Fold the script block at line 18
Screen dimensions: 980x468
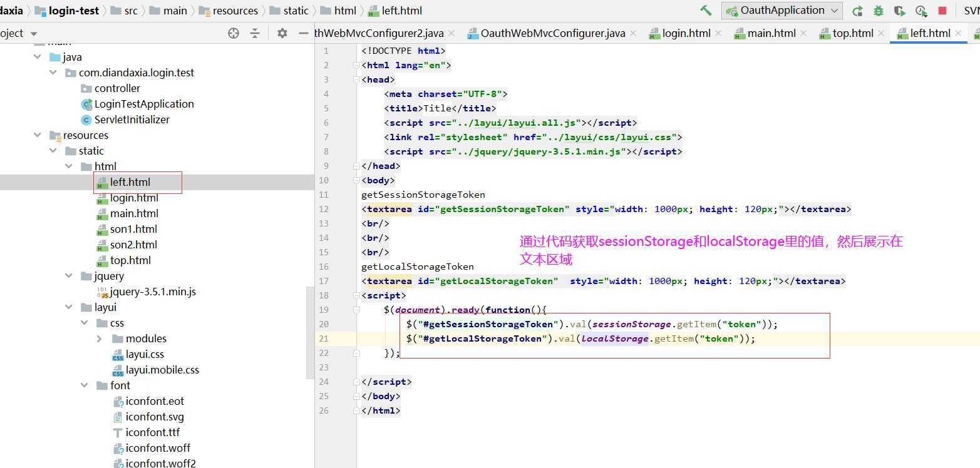click(x=356, y=295)
